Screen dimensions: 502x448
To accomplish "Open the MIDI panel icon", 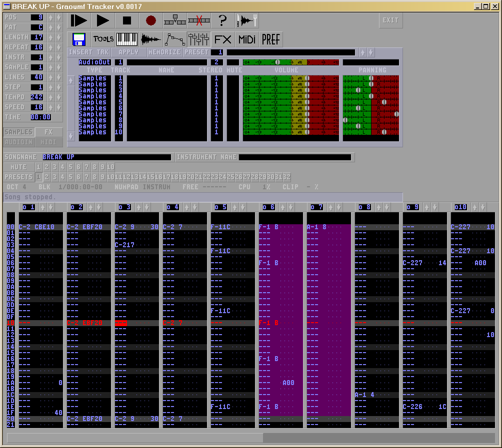I will click(x=247, y=39).
